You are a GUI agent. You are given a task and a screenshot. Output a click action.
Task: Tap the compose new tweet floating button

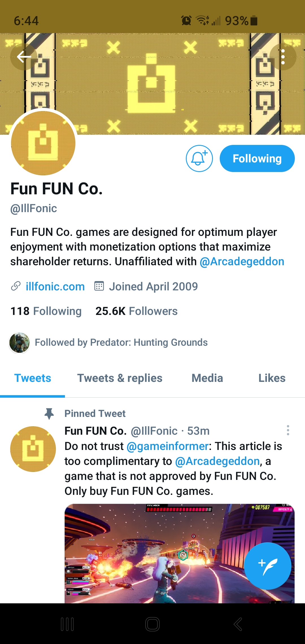(267, 566)
